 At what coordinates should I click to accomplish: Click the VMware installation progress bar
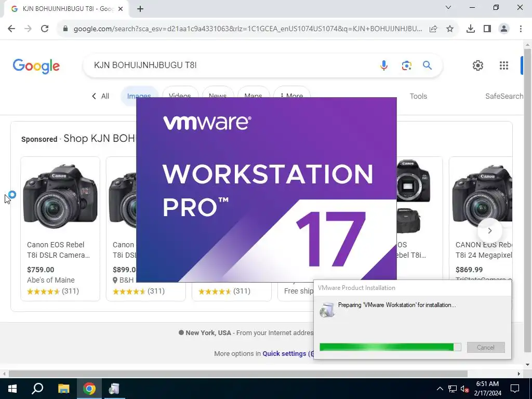coord(390,347)
